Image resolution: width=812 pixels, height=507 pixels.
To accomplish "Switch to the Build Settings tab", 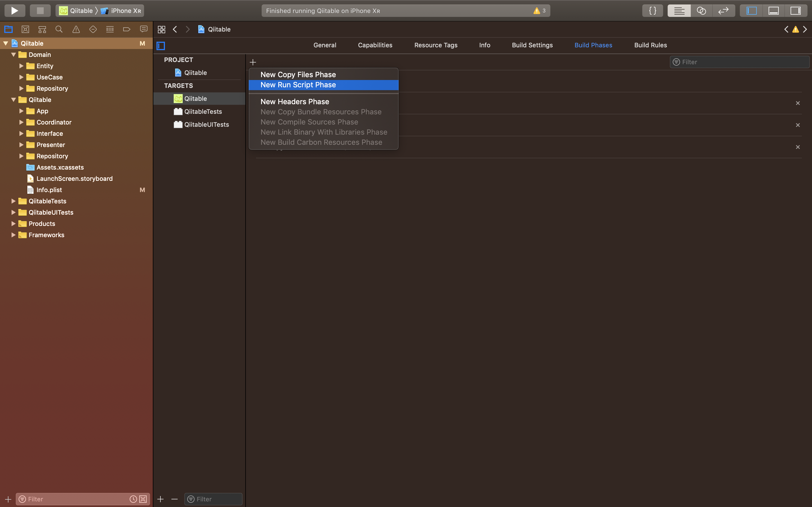I will (x=532, y=45).
